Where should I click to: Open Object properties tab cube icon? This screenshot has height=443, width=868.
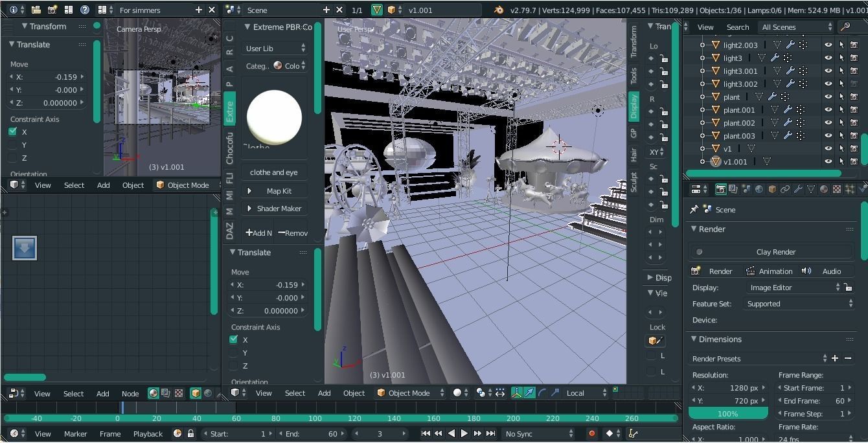(772, 189)
